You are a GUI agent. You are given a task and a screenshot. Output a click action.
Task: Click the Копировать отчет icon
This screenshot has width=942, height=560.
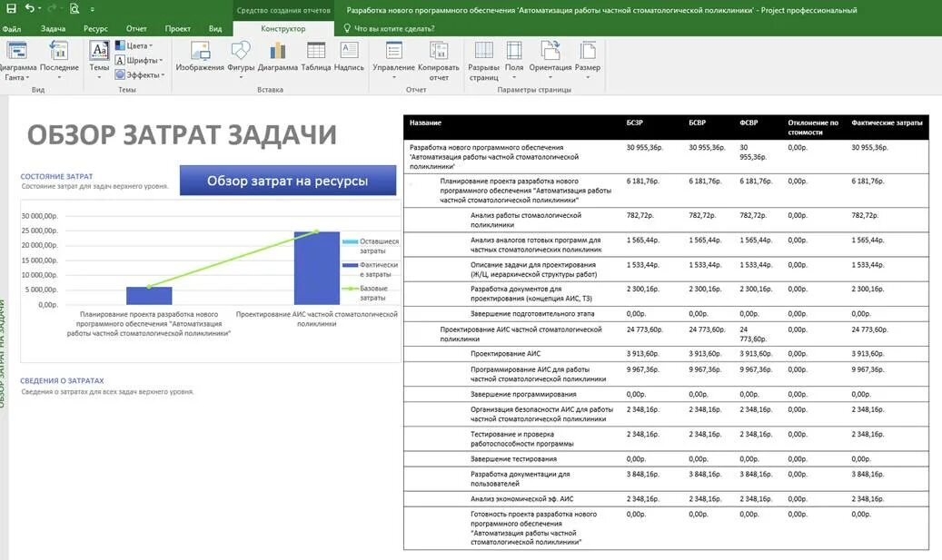coord(439,51)
